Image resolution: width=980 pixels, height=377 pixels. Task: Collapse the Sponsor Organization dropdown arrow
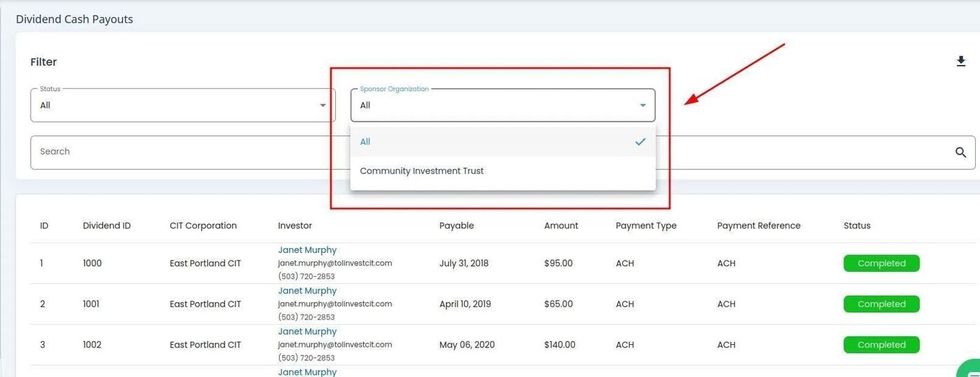[x=643, y=105]
